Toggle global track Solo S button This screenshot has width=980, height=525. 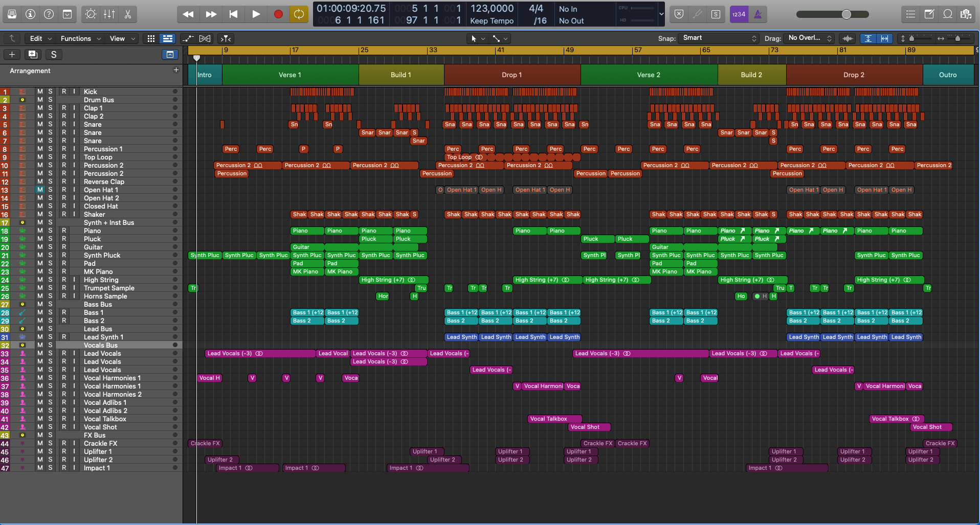(54, 54)
